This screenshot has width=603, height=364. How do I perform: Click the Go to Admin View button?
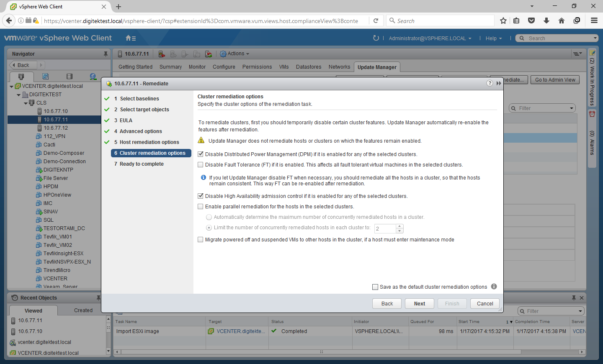pos(555,79)
